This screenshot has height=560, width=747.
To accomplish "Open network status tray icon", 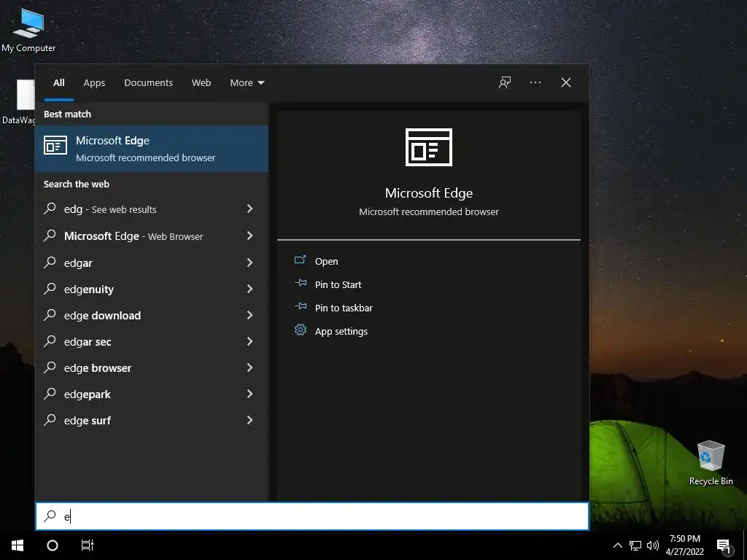I will coord(635,545).
